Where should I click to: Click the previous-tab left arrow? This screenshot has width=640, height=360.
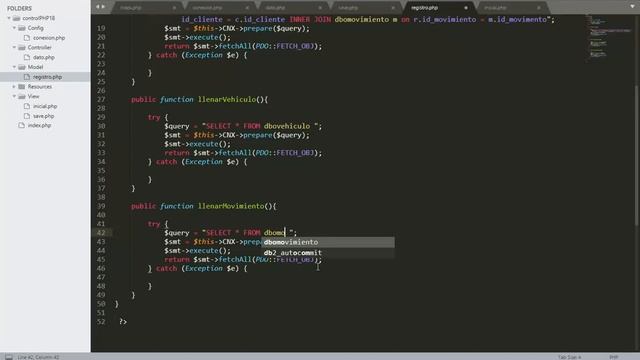coord(98,7)
